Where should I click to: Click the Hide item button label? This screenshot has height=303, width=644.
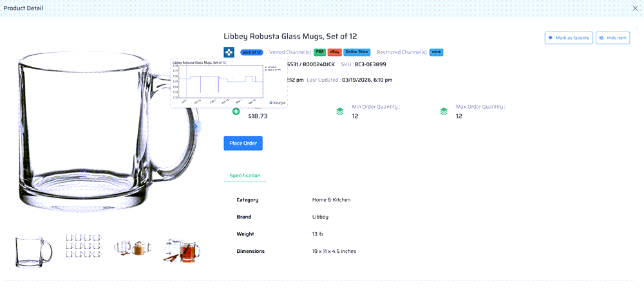click(x=616, y=38)
